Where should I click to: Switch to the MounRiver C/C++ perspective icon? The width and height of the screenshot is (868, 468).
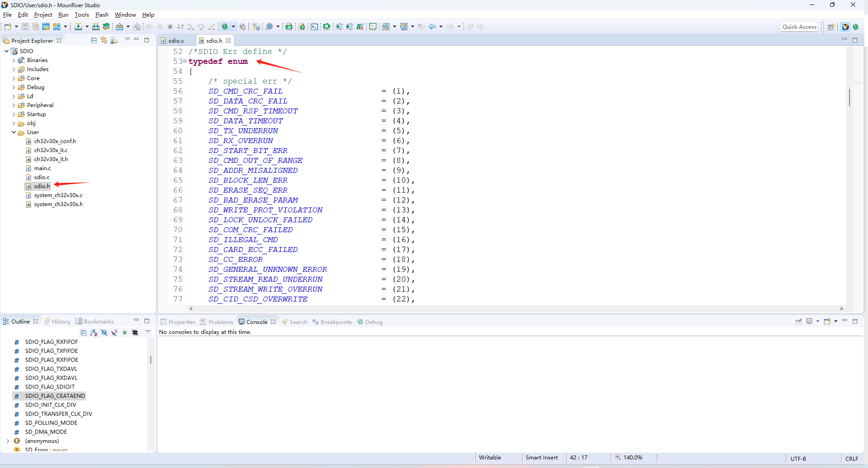(845, 27)
